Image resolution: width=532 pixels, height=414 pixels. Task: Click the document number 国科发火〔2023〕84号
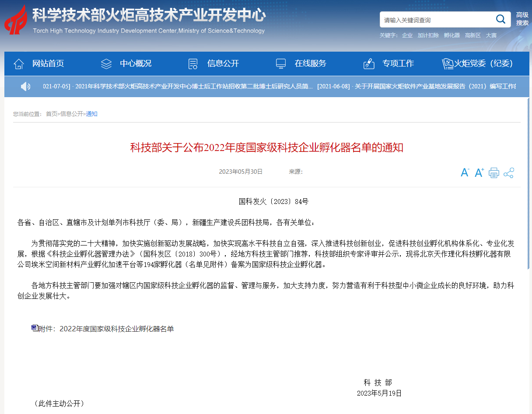273,201
